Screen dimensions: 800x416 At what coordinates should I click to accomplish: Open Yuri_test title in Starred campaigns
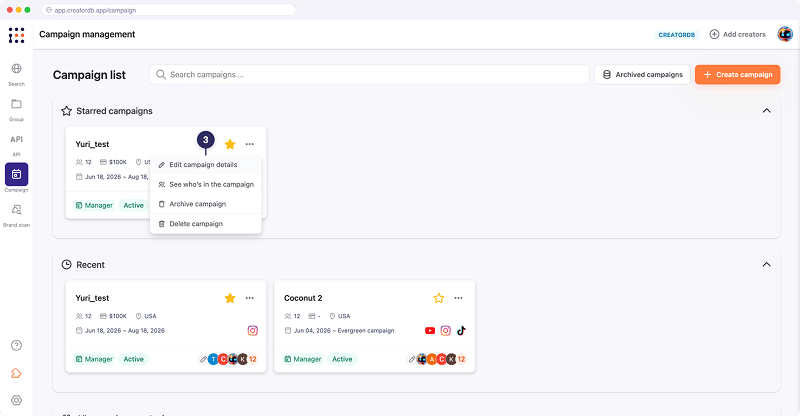[92, 144]
